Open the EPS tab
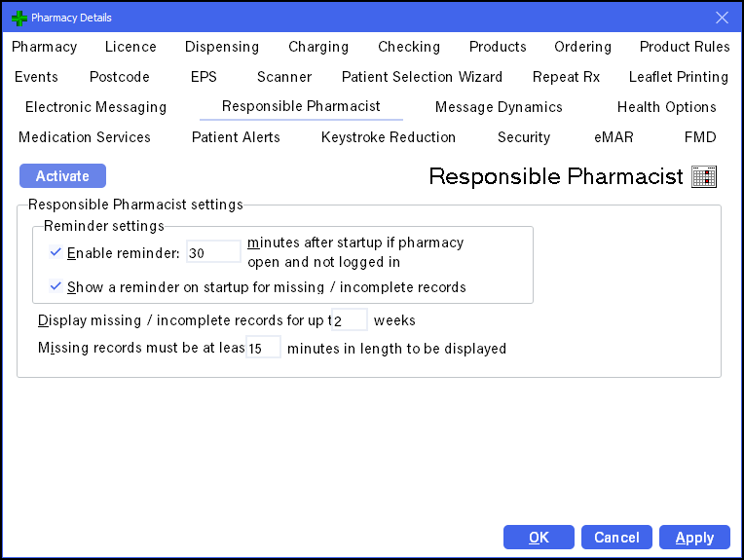 coord(204,77)
